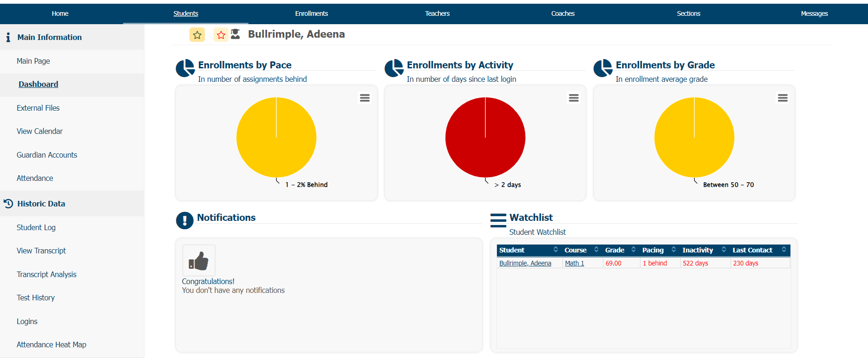This screenshot has height=358, width=868.
Task: Click yellow Pace pie chart slice
Action: pos(276,137)
